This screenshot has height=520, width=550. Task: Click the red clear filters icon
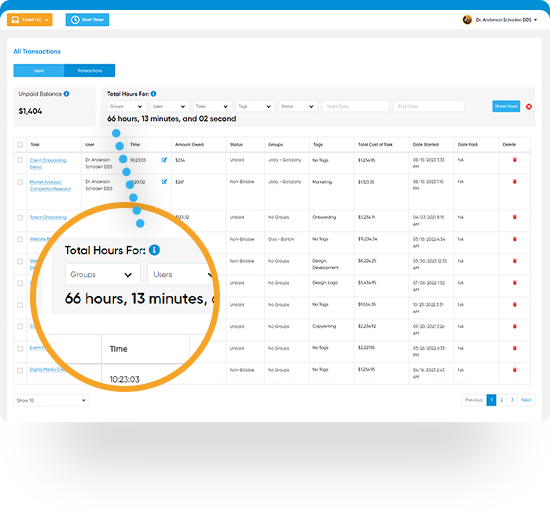(x=529, y=106)
